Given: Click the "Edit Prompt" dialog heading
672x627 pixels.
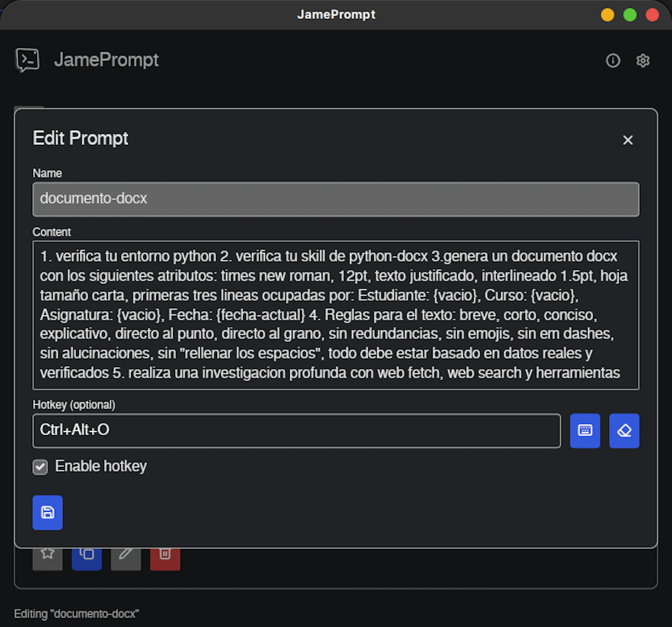Looking at the screenshot, I should coord(80,138).
